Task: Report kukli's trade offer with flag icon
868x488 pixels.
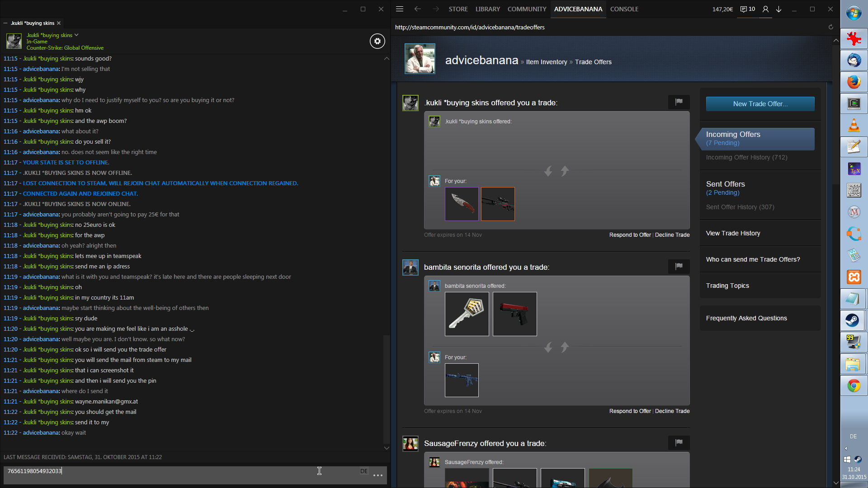Action: pyautogui.click(x=679, y=102)
